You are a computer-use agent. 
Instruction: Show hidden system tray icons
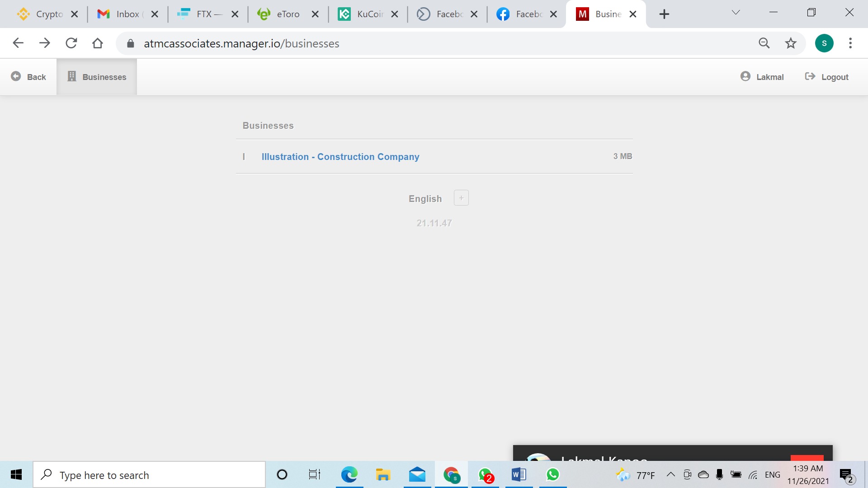(x=671, y=474)
